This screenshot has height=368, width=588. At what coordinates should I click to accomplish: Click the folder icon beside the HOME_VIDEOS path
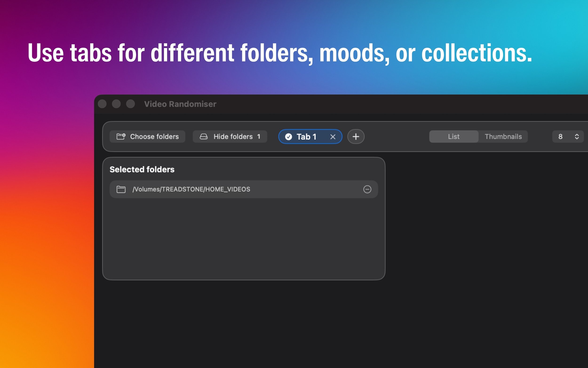tap(121, 189)
